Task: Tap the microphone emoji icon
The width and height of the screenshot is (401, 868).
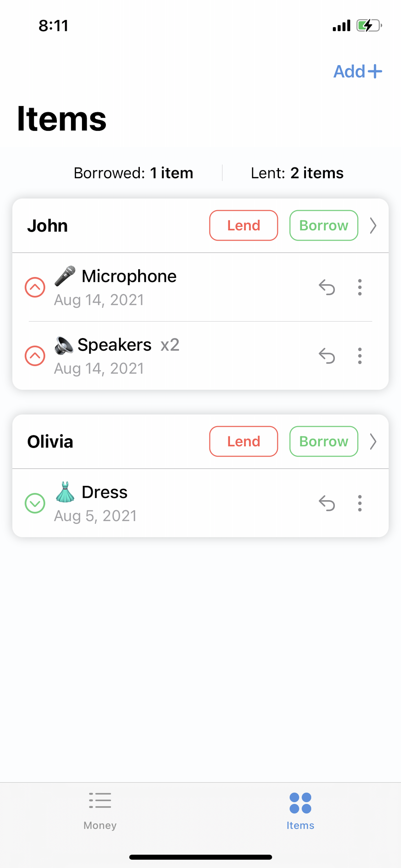Action: tap(65, 276)
